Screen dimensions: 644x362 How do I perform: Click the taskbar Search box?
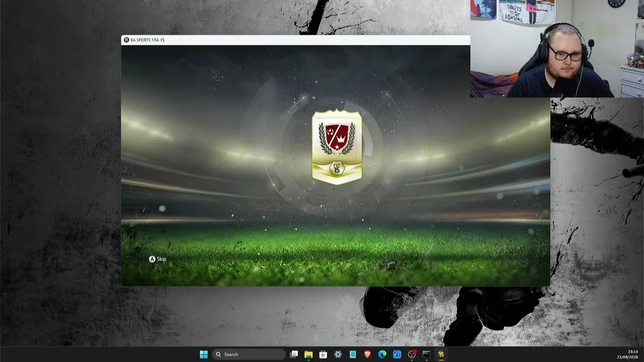click(249, 354)
